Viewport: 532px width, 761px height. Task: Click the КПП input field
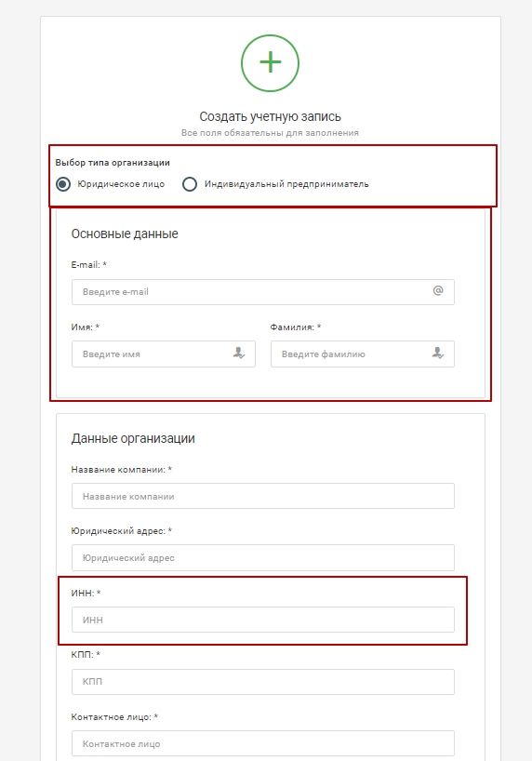pyautogui.click(x=263, y=681)
